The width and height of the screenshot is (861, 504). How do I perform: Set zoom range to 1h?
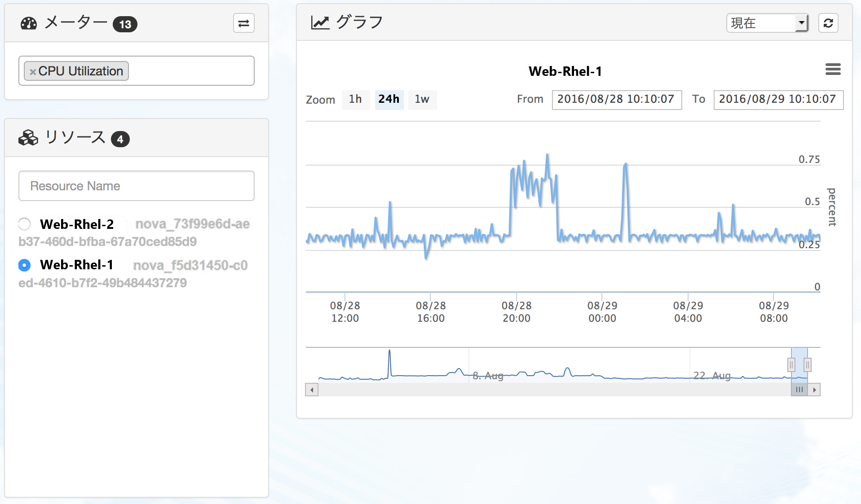pos(355,99)
